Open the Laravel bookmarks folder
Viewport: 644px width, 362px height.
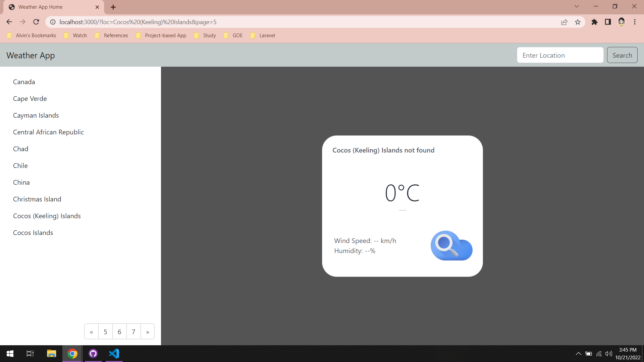263,36
